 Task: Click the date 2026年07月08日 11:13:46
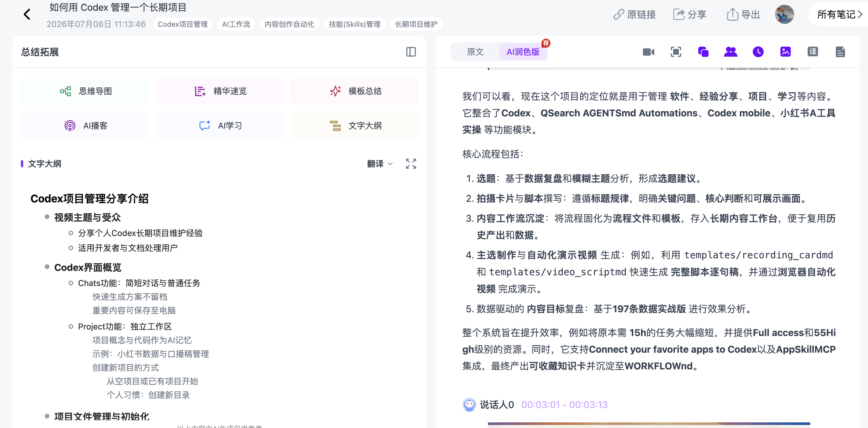click(96, 24)
